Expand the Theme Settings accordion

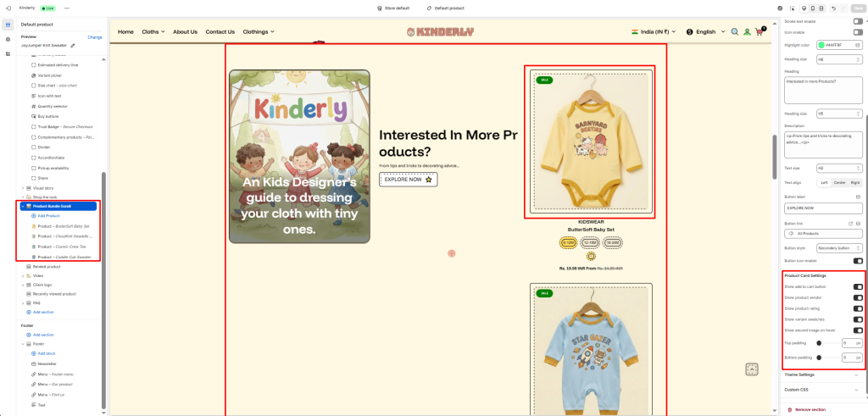pos(824,374)
